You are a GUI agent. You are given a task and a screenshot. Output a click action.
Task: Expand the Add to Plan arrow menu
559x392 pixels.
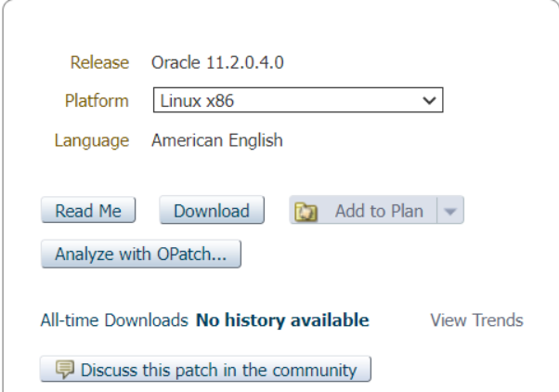[449, 212]
